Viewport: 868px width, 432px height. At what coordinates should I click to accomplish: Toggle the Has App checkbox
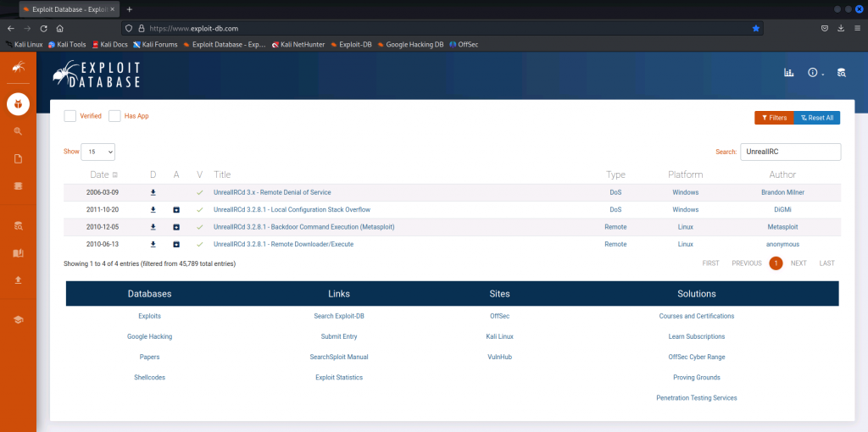(x=114, y=116)
